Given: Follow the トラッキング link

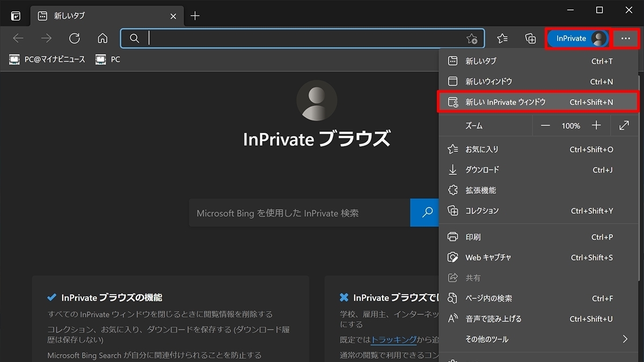Looking at the screenshot, I should tap(394, 339).
